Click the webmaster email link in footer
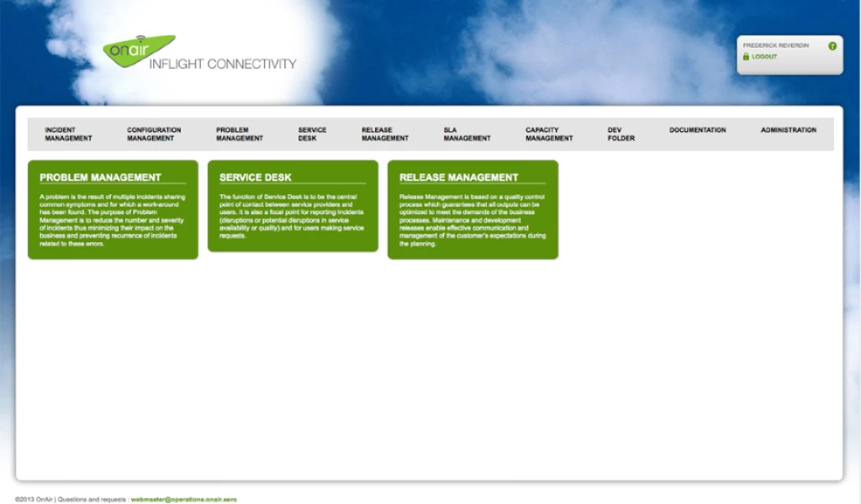861x504 pixels. pos(183,499)
